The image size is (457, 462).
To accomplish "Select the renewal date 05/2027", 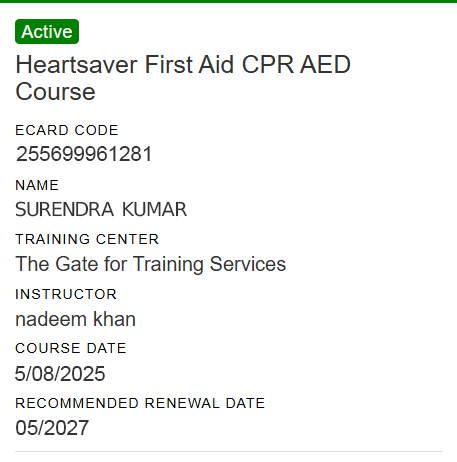I will 52,428.
